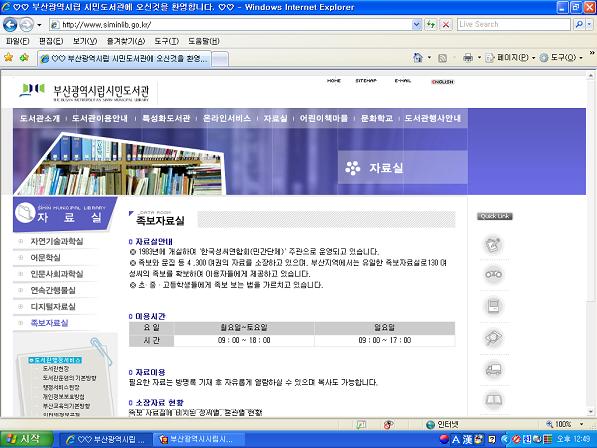Click the Refresh page icon
This screenshot has width=597, height=448.
(431, 25)
